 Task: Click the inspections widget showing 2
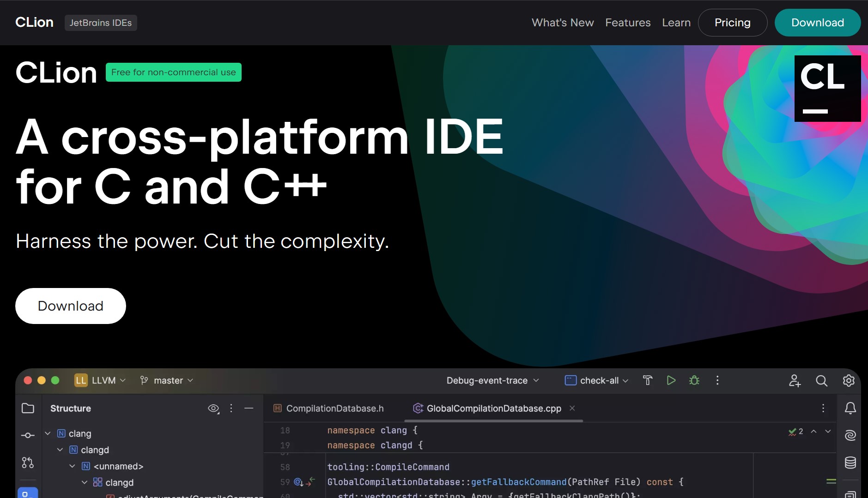click(796, 432)
